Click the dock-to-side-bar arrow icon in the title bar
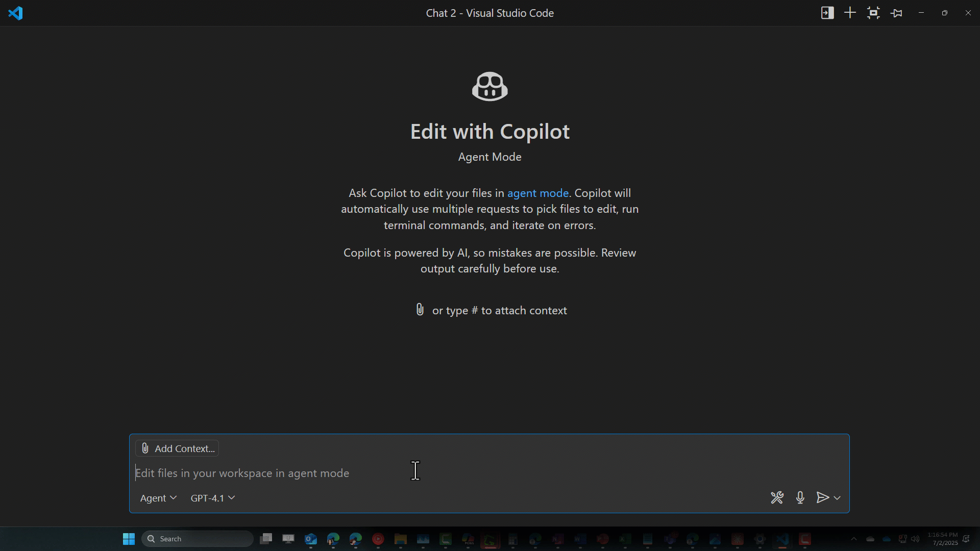The height and width of the screenshot is (551, 980). click(x=827, y=13)
